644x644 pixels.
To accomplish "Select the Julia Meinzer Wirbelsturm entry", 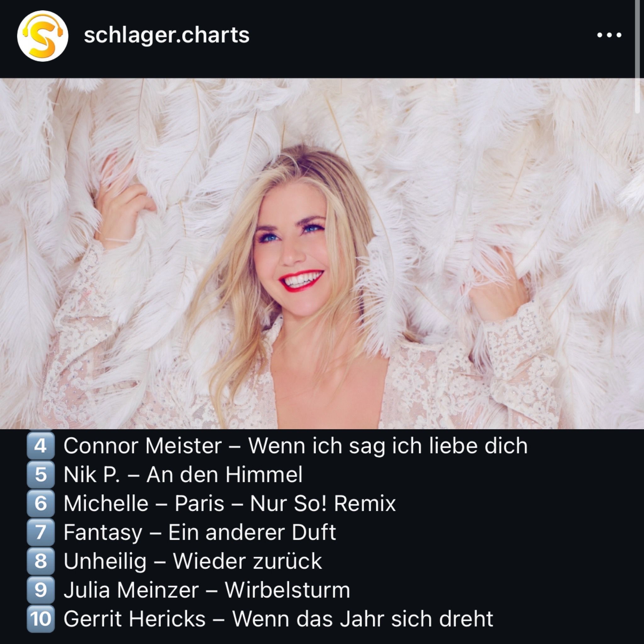I will click(x=207, y=590).
